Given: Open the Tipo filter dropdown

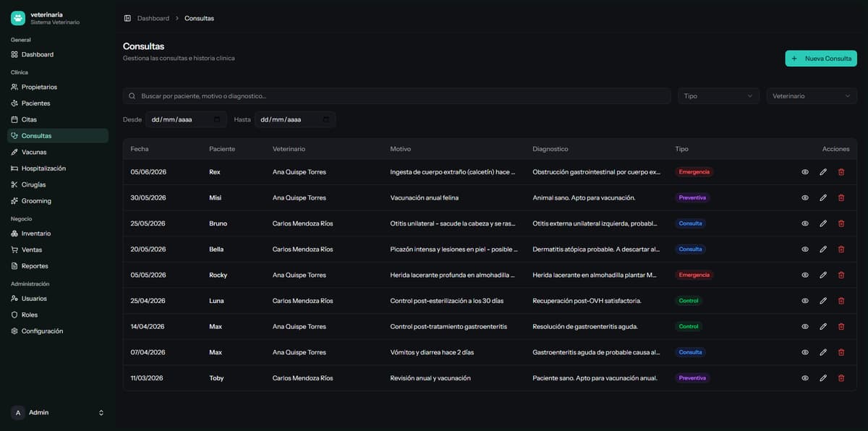Looking at the screenshot, I should pos(718,96).
